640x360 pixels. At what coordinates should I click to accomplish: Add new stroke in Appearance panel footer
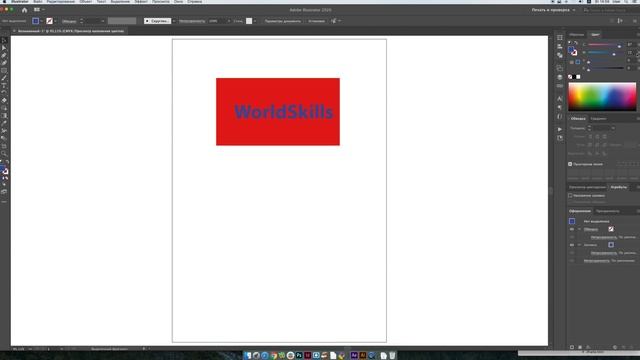pos(572,347)
